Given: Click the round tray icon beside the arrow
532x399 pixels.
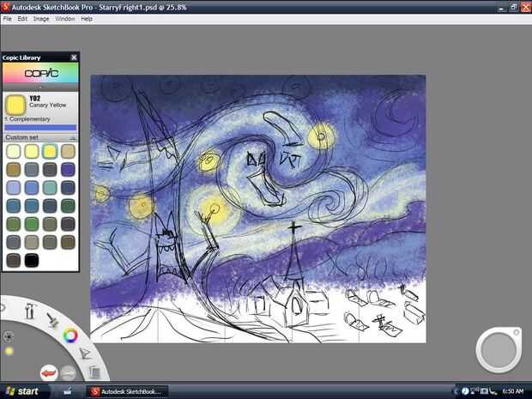Looking at the screenshot, I should coord(465,391).
